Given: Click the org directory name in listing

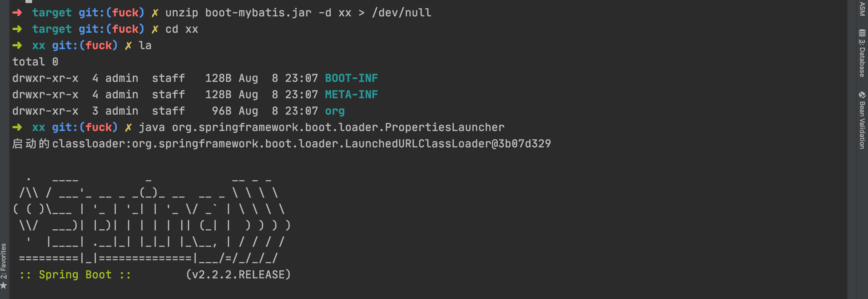Looking at the screenshot, I should click(x=335, y=111).
